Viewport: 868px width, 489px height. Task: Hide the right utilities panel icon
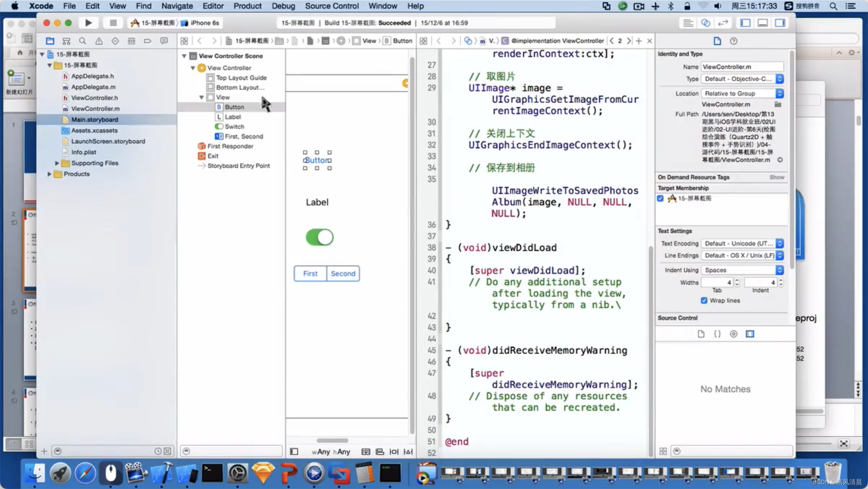click(780, 23)
